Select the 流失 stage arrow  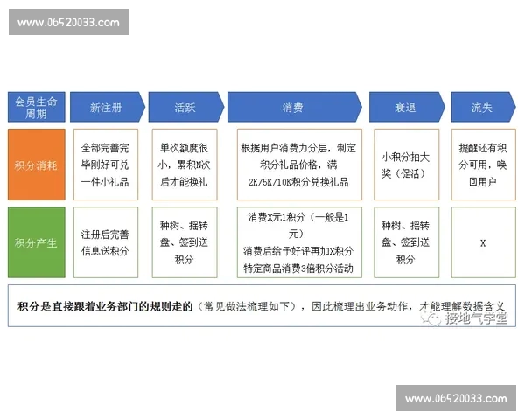484,107
